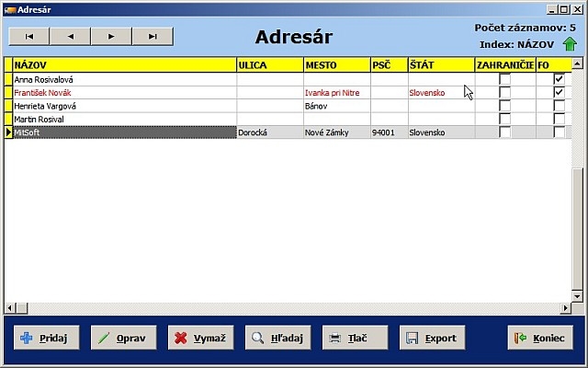Click vertical scrollbar down arrow

pyautogui.click(x=577, y=296)
